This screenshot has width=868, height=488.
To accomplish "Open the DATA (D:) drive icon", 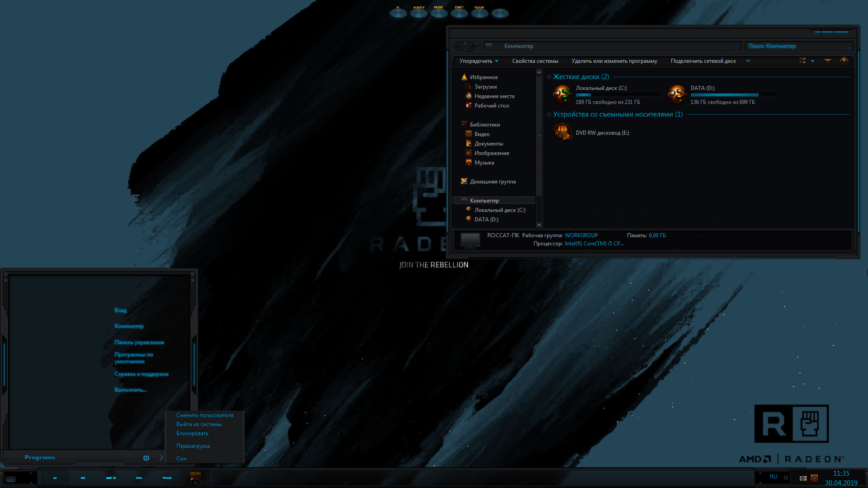I will pyautogui.click(x=677, y=94).
